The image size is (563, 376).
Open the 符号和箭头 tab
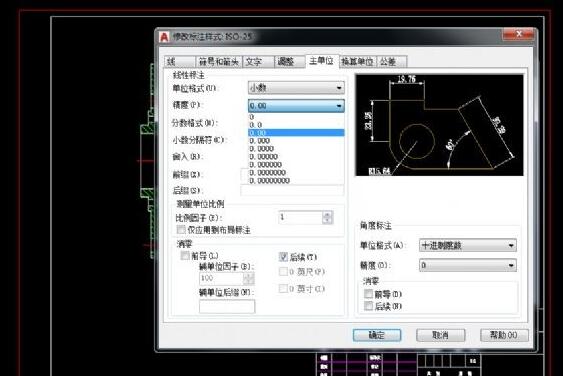tap(219, 62)
